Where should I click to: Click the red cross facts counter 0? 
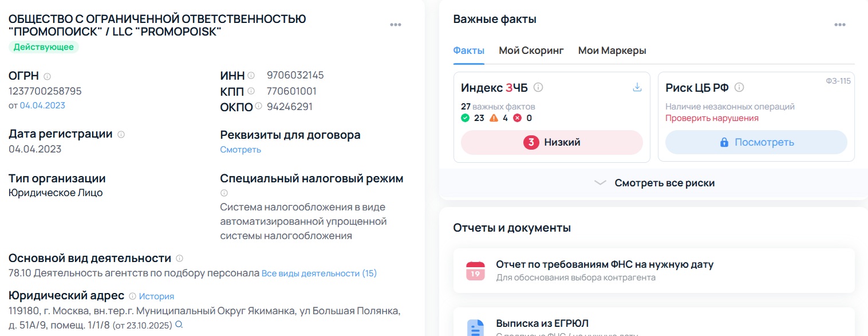point(523,118)
